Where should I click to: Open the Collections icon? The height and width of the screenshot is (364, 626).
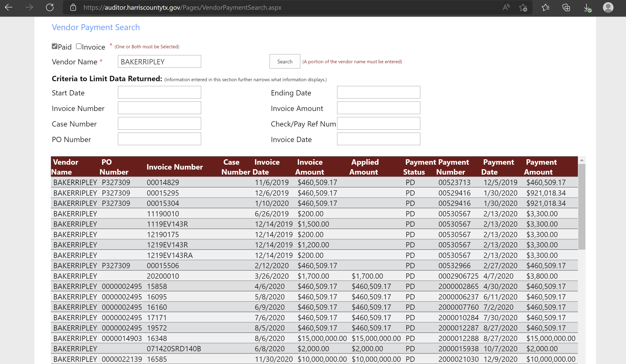tap(566, 7)
